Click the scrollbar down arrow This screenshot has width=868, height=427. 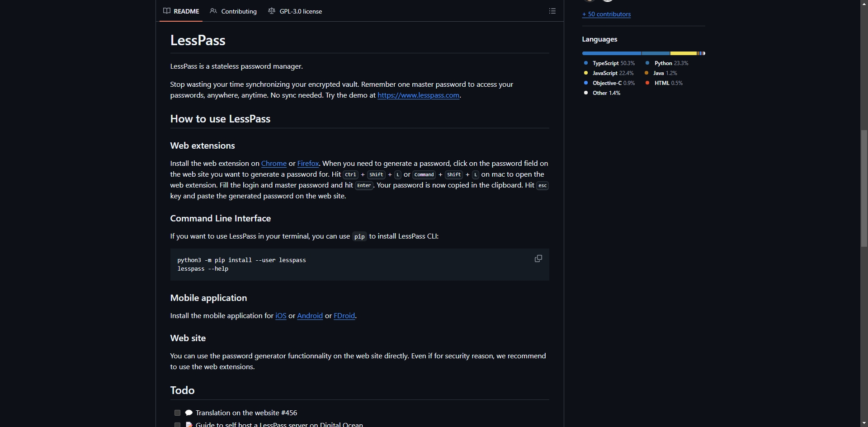[864, 423]
